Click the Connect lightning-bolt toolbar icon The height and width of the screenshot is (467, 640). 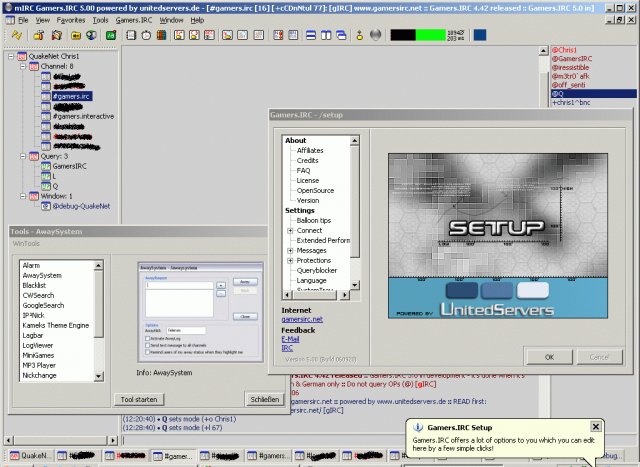(x=17, y=35)
